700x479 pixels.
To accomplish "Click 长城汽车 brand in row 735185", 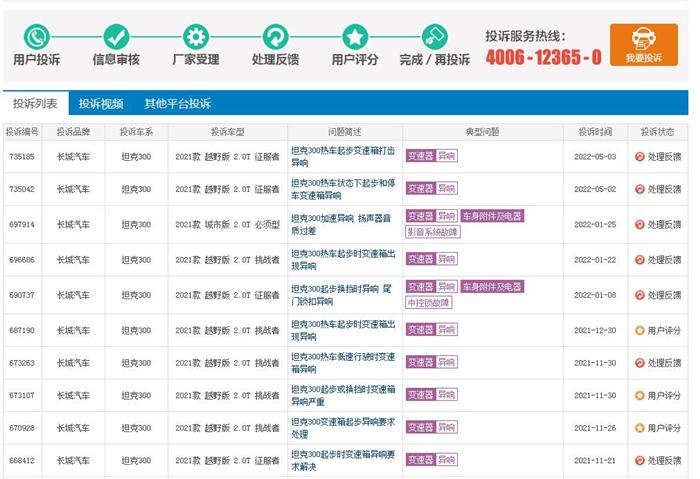I will click(x=73, y=157).
